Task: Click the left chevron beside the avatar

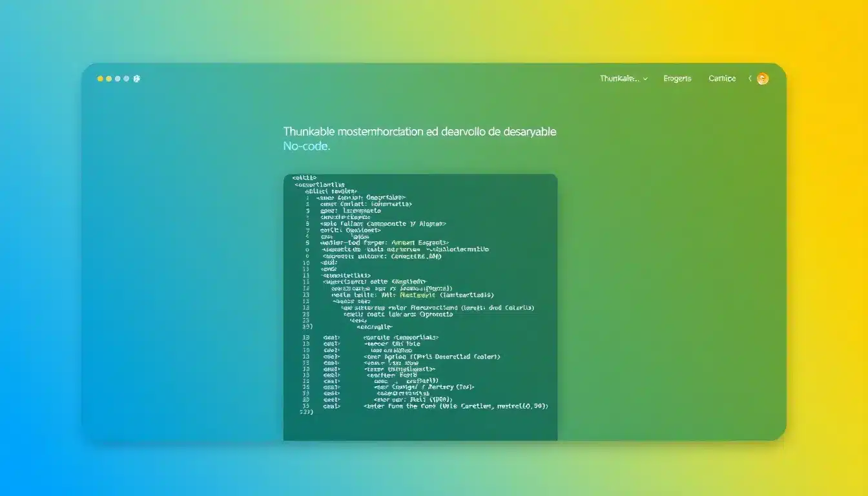Action: tap(750, 79)
